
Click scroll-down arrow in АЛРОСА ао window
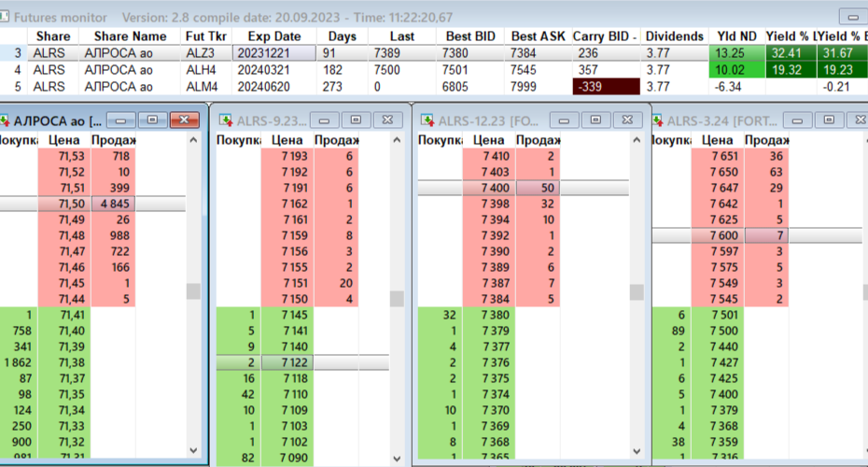193,450
